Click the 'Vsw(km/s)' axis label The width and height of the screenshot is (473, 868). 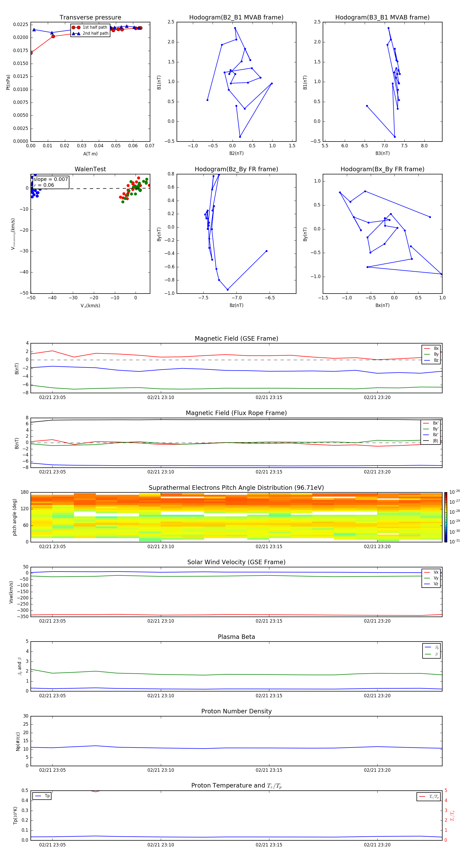(x=11, y=592)
